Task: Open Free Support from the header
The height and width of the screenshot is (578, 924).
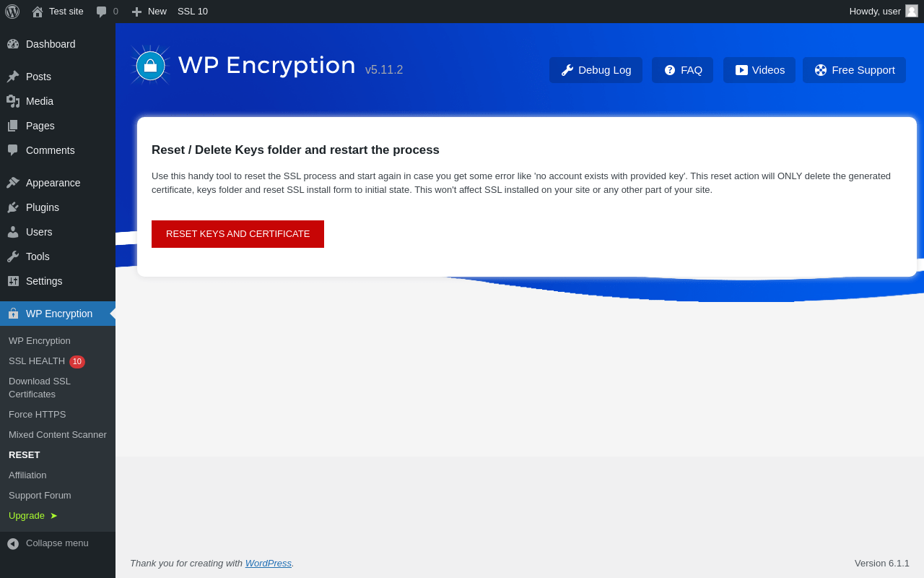Action: click(x=854, y=70)
